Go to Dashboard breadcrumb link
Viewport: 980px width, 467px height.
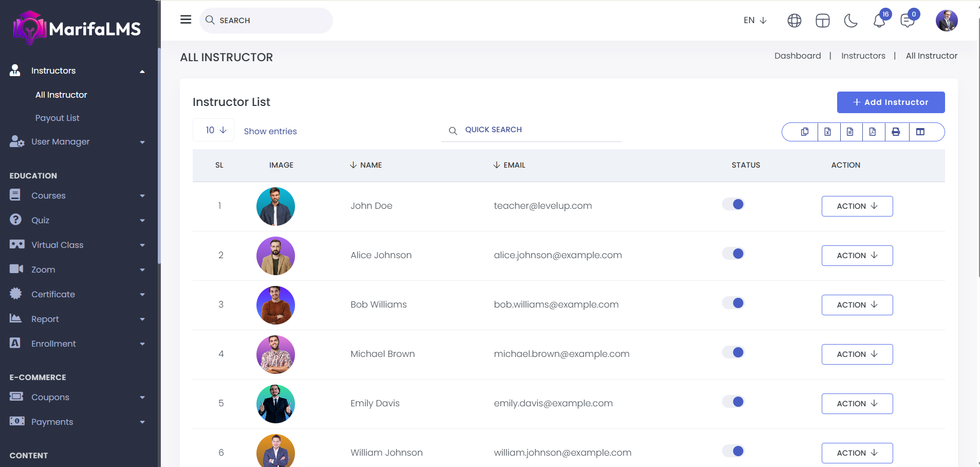click(x=798, y=56)
